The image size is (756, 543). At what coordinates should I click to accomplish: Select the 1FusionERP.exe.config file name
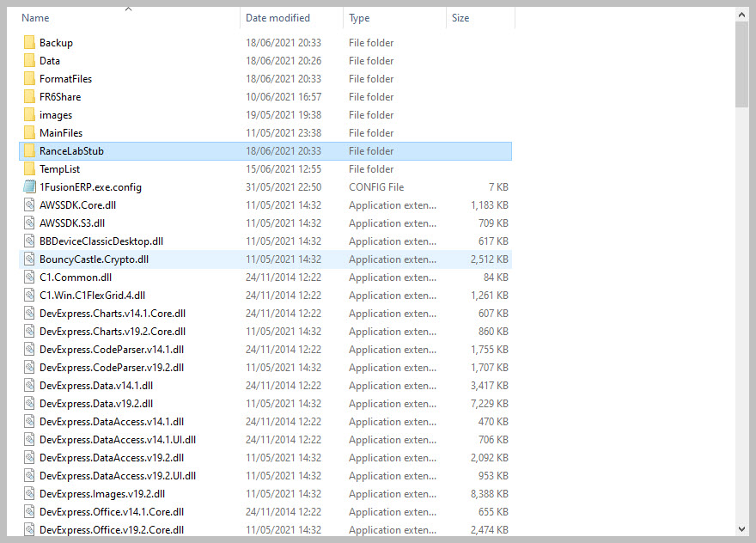click(91, 187)
